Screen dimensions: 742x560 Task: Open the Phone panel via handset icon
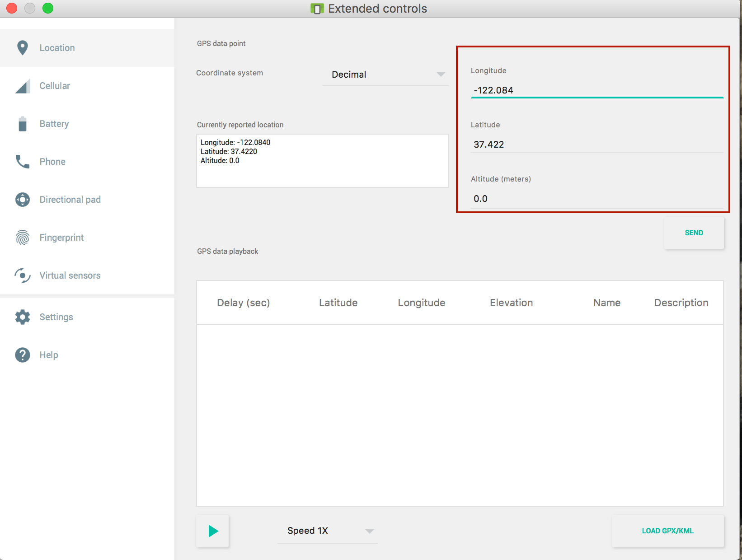click(x=22, y=161)
